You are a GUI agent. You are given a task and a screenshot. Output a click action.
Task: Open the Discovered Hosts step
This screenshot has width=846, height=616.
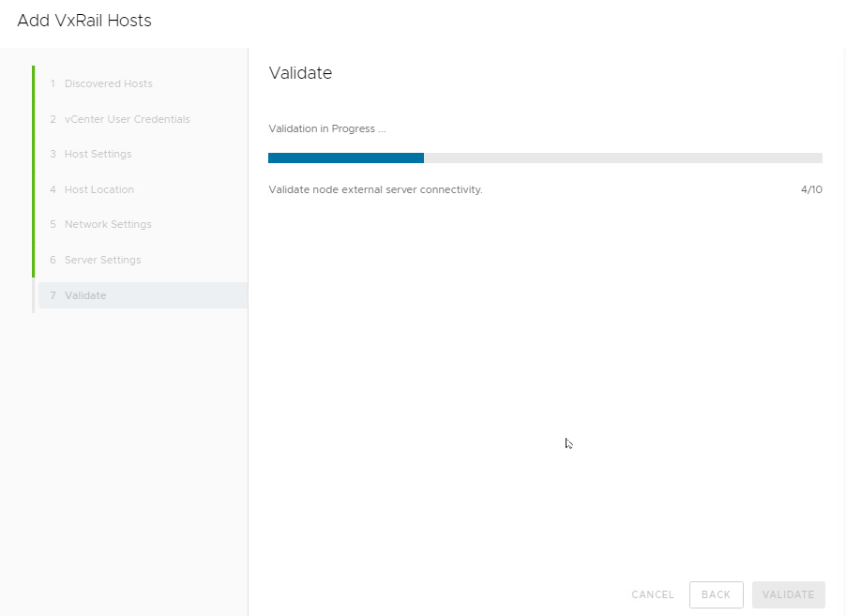(101, 83)
